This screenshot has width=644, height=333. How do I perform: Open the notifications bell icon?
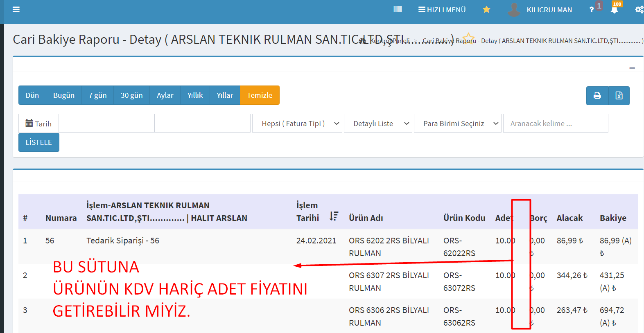pyautogui.click(x=615, y=10)
